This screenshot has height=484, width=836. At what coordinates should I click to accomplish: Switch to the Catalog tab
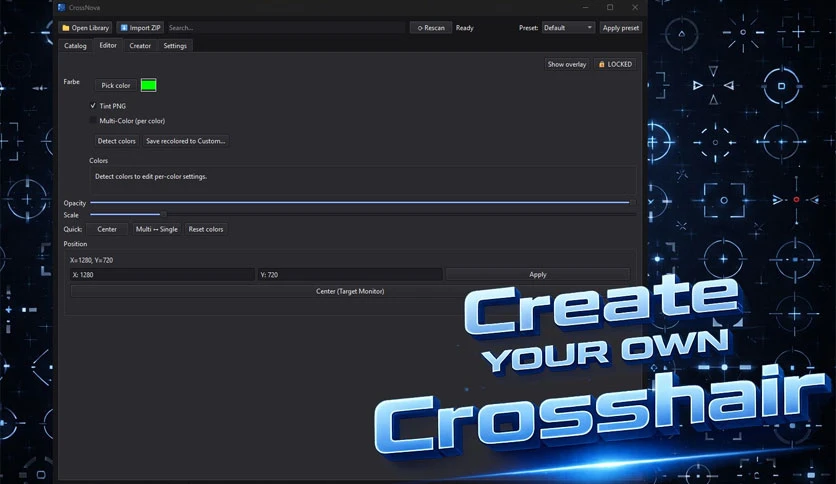tap(75, 46)
